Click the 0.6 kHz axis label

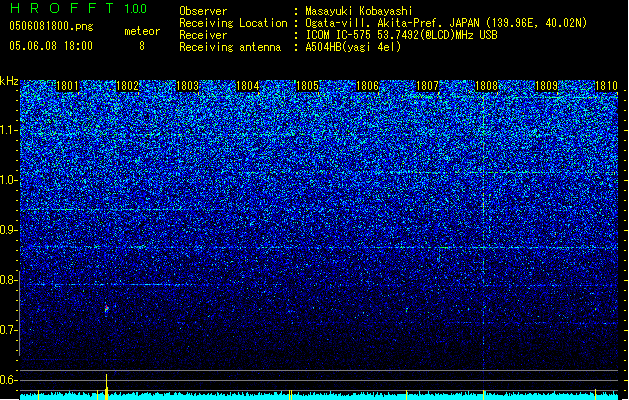9,380
